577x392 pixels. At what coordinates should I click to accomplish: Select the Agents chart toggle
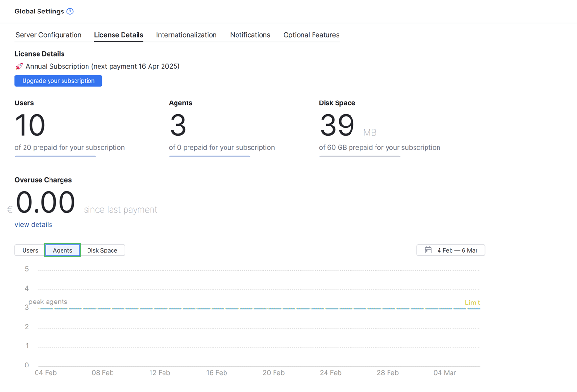(x=63, y=250)
